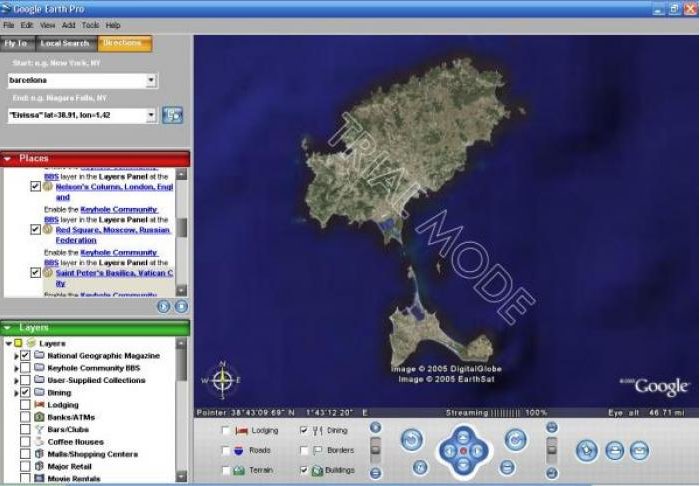Check the Terrain checkbox in bottom panel

(226, 470)
